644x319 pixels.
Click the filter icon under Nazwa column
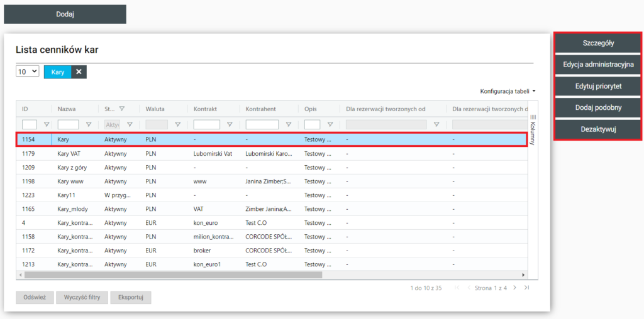click(88, 124)
